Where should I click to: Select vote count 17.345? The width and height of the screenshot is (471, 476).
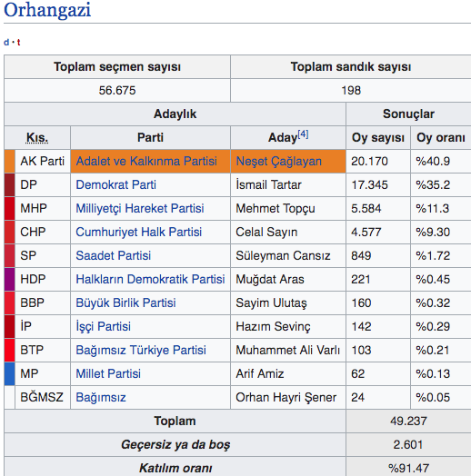click(x=369, y=184)
